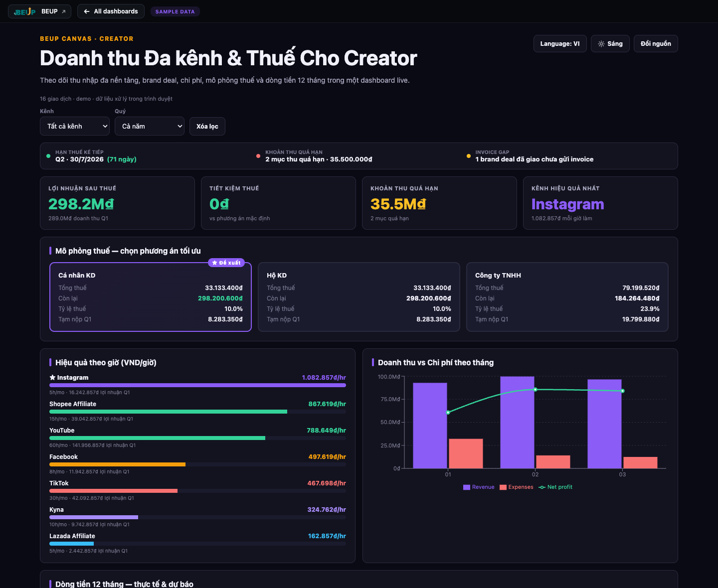Select the Công ty TNHH tax scenario card
Screen dimensions: 718x588
click(x=567, y=297)
